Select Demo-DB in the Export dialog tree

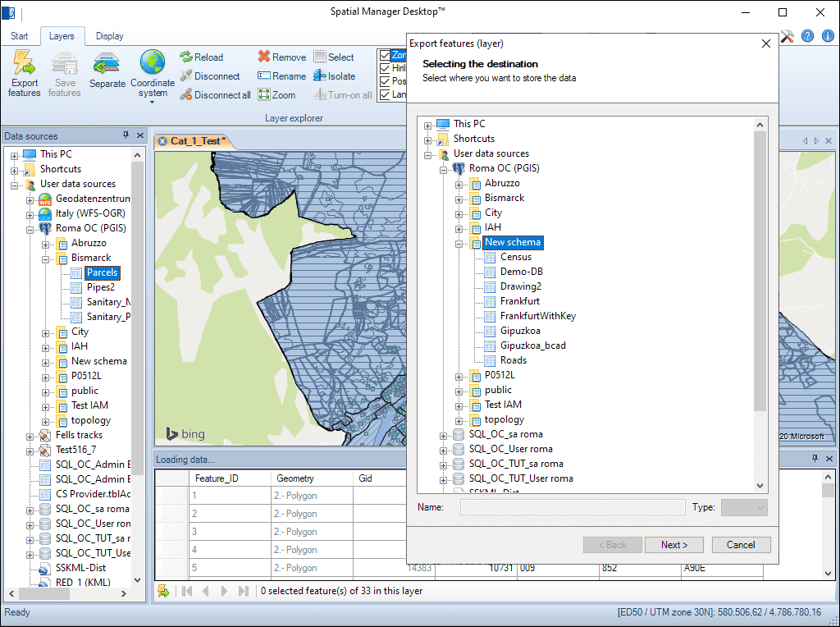tap(521, 272)
